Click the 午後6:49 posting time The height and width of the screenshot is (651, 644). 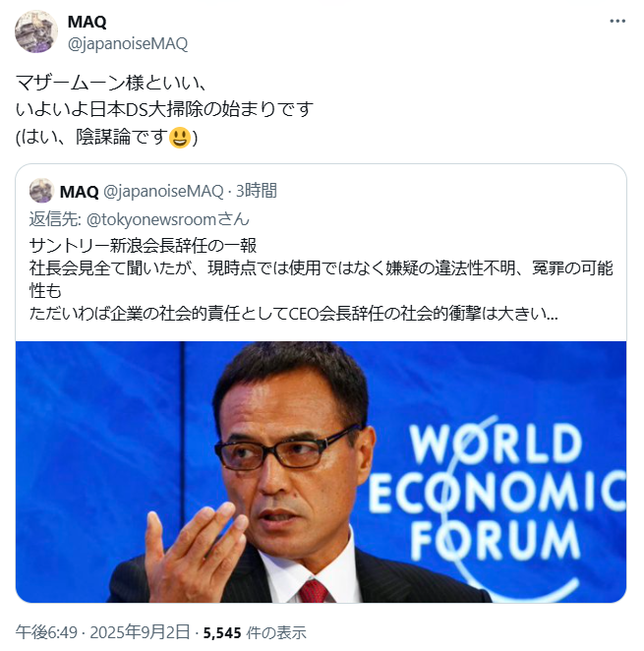coord(46,632)
